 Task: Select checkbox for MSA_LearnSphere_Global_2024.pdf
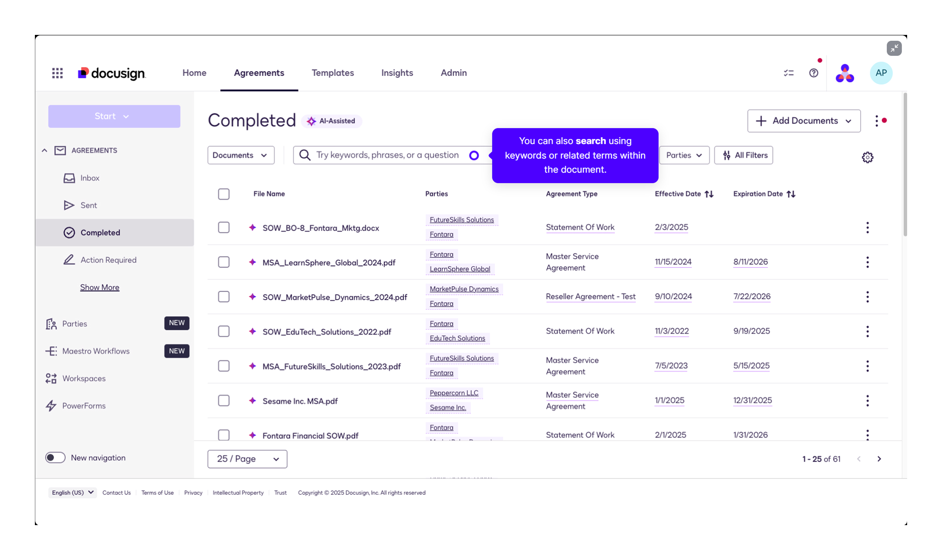click(224, 262)
